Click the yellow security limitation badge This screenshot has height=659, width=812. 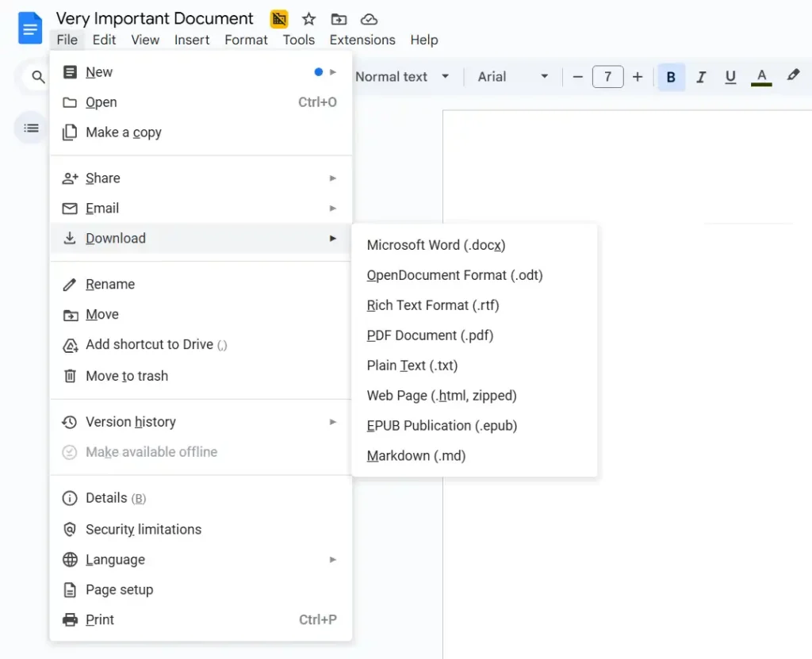click(278, 19)
